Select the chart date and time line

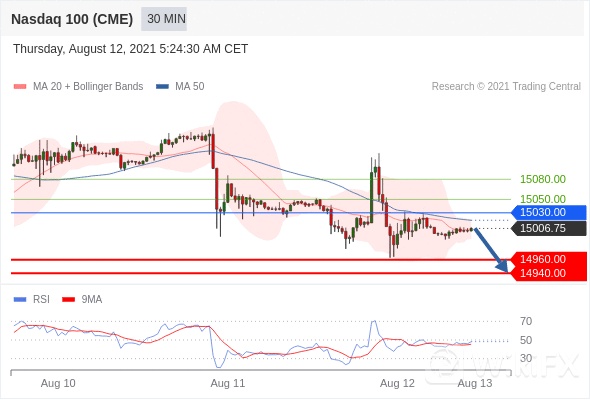point(131,49)
